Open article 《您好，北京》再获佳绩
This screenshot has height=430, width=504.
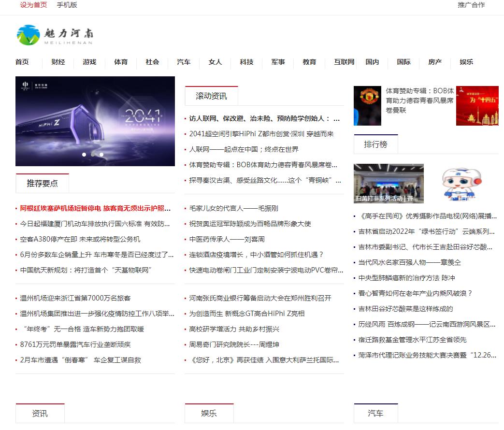coord(264,360)
